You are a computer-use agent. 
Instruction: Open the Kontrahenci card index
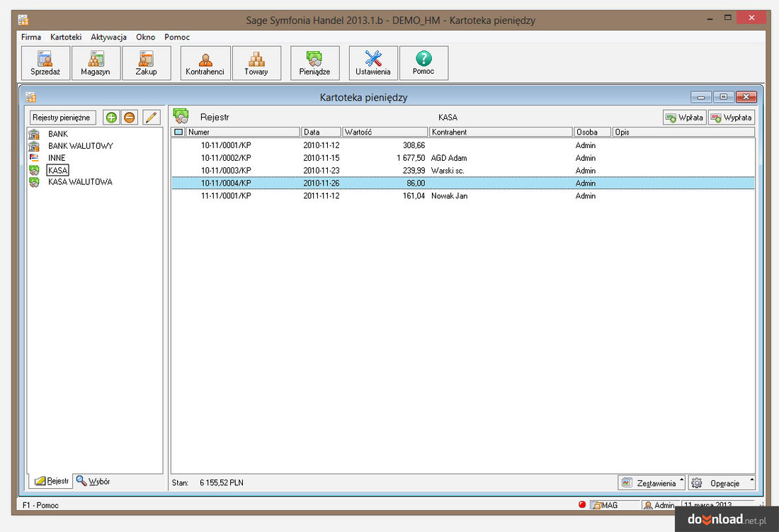[205, 63]
